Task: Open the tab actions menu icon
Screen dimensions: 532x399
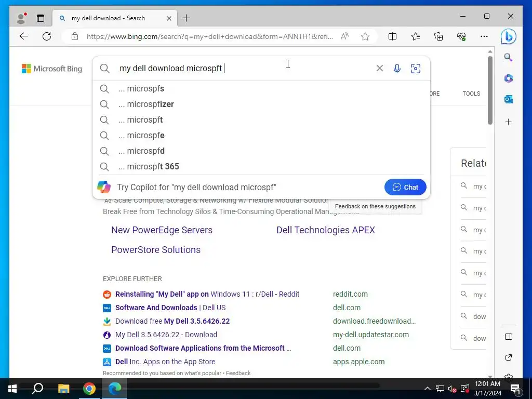Action: (41, 18)
